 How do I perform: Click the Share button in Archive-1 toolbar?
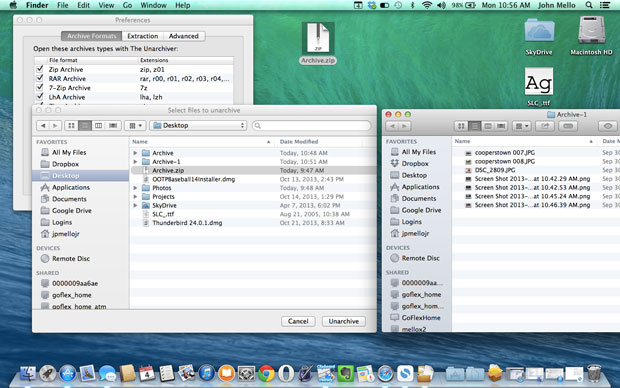coord(545,126)
